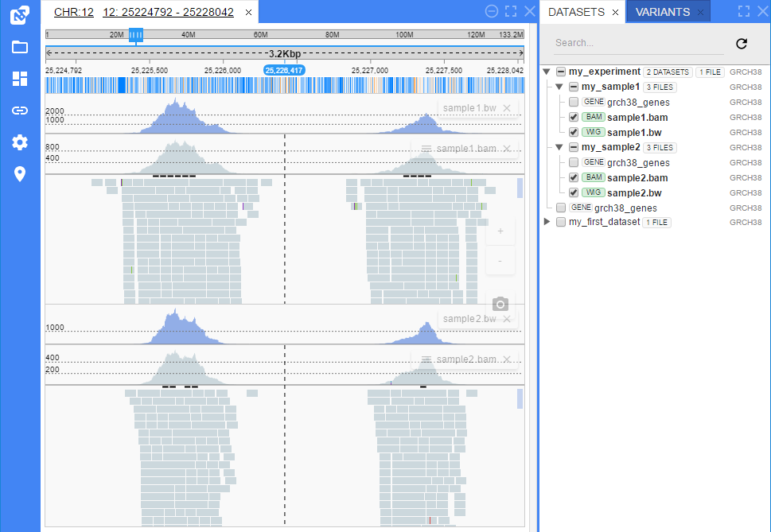This screenshot has height=532, width=771.
Task: Close the CHR:12 browser tab
Action: coord(249,12)
